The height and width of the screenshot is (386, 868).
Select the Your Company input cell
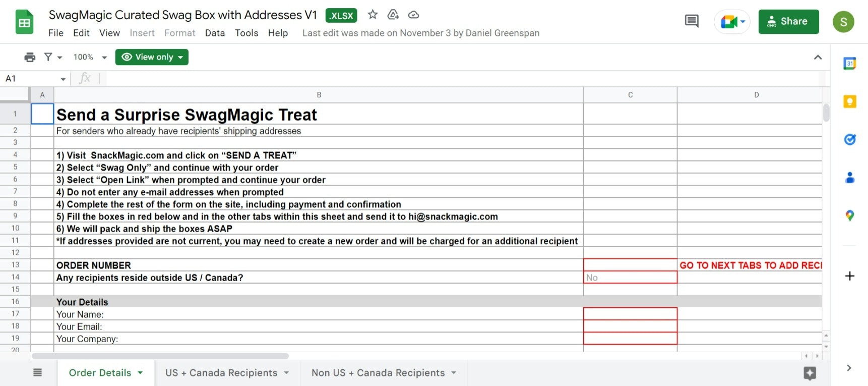pyautogui.click(x=630, y=338)
